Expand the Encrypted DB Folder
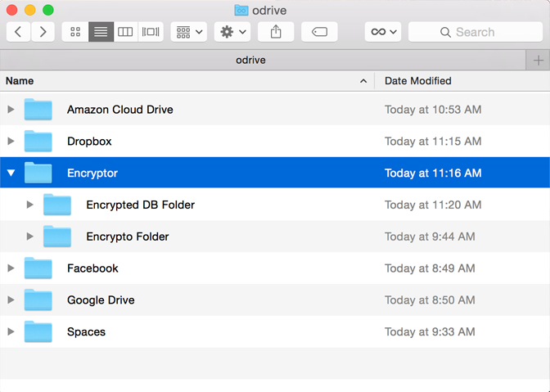This screenshot has width=550, height=392. (30, 205)
